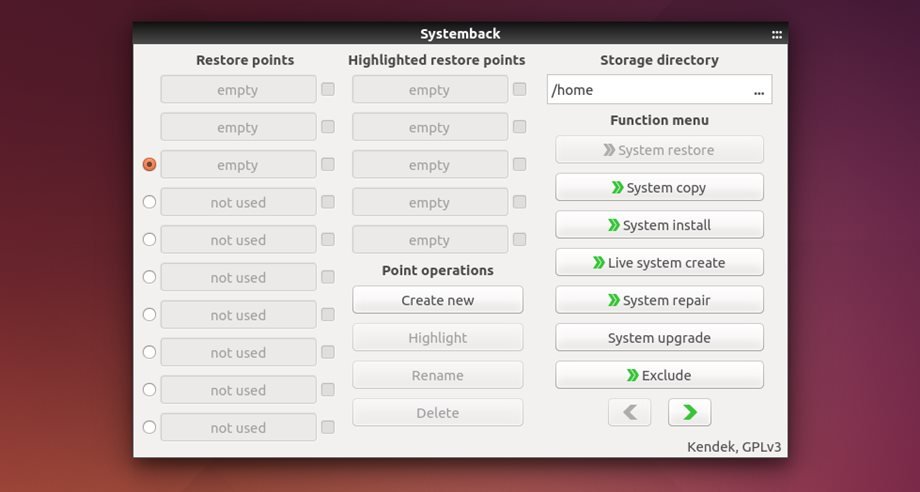Click the gray back arrow button

pos(629,412)
